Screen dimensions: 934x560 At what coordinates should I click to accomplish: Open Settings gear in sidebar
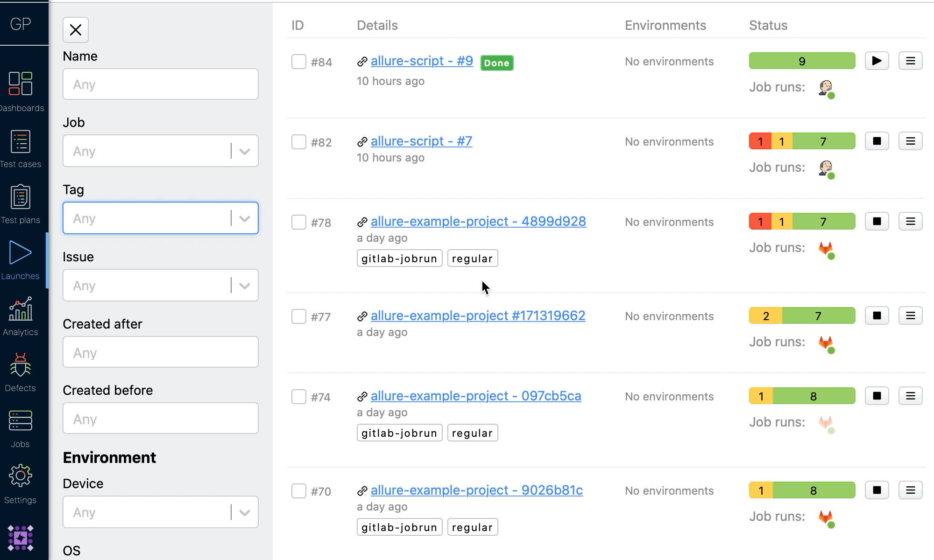21,476
